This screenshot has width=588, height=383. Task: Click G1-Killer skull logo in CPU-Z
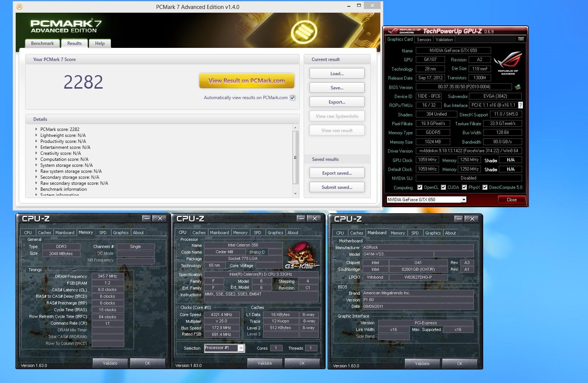[x=302, y=255]
